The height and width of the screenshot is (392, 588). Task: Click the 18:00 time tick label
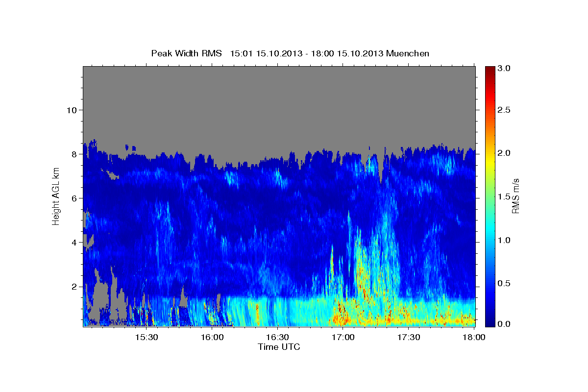tap(474, 337)
